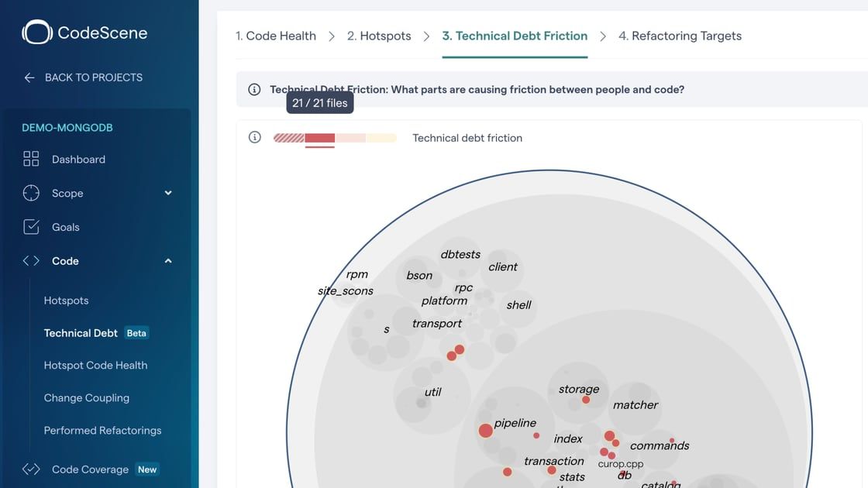
Task: Open the 4. Refactoring Targets step
Action: pyautogui.click(x=680, y=36)
